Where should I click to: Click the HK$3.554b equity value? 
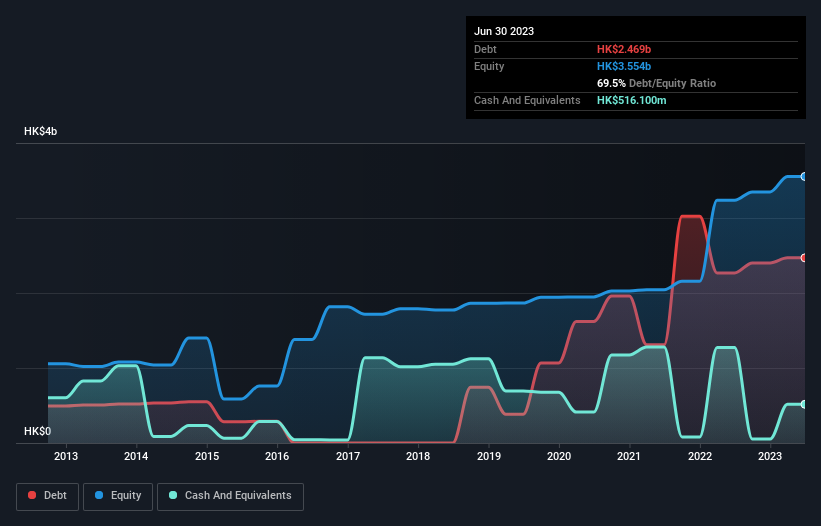click(x=624, y=66)
